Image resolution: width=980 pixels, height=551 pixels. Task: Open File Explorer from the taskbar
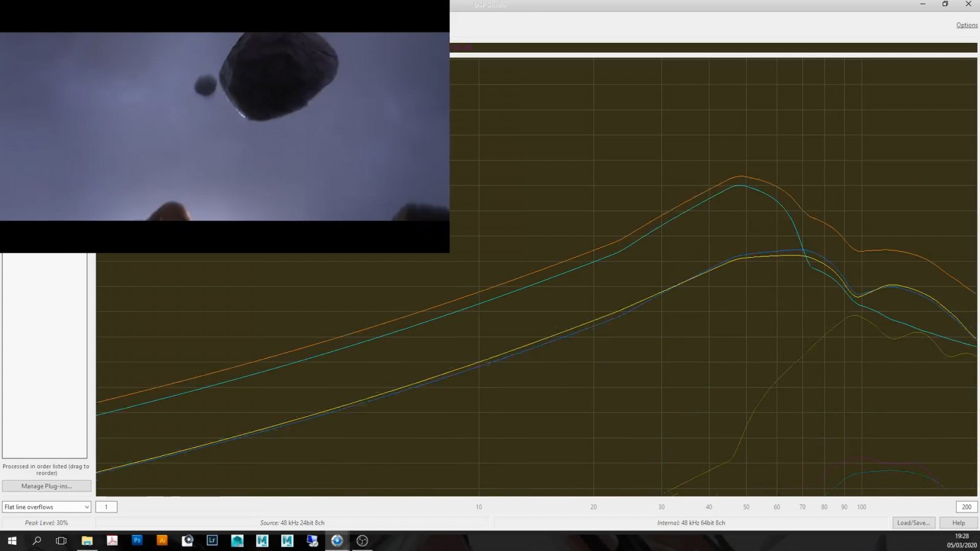[x=87, y=541]
